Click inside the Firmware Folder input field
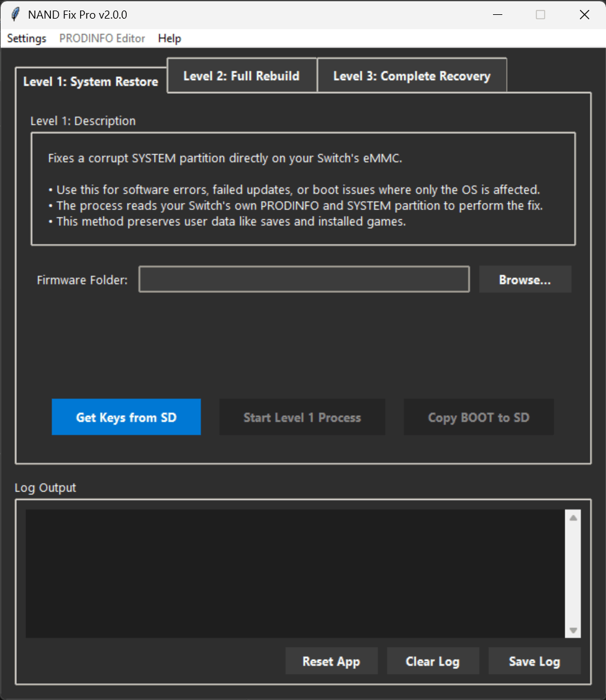Image resolution: width=606 pixels, height=700 pixels. coord(304,279)
